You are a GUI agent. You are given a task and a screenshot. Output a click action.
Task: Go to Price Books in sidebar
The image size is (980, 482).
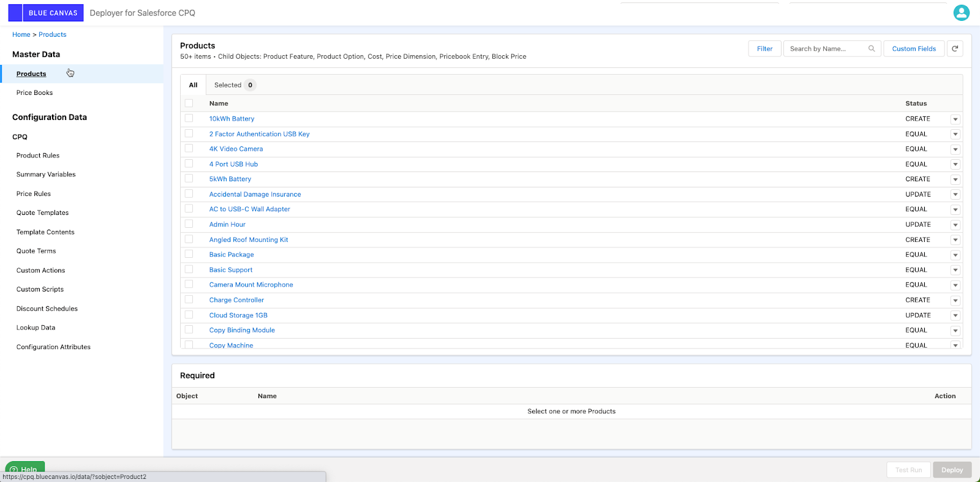34,93
